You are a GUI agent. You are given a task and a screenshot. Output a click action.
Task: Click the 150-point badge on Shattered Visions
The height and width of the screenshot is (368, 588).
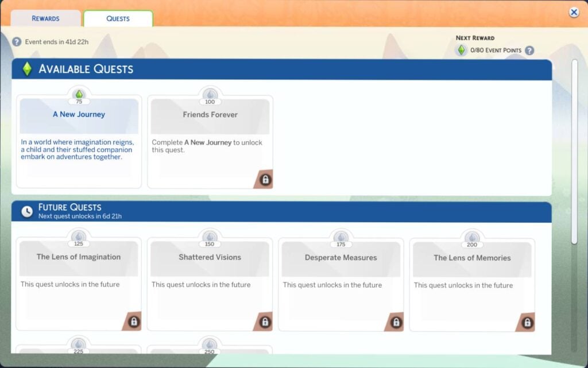(210, 238)
